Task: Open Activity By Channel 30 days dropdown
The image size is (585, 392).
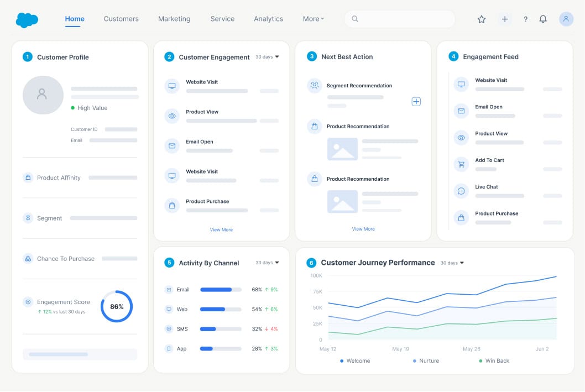Action: (x=267, y=263)
